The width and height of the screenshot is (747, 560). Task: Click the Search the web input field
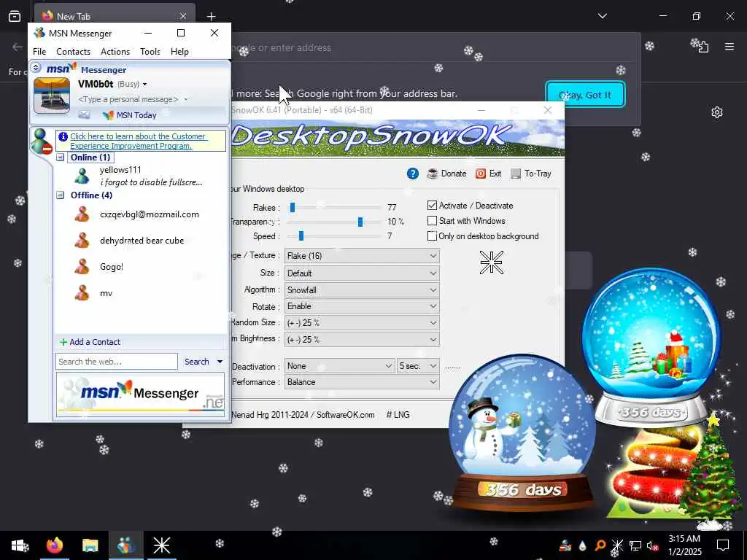pyautogui.click(x=117, y=362)
